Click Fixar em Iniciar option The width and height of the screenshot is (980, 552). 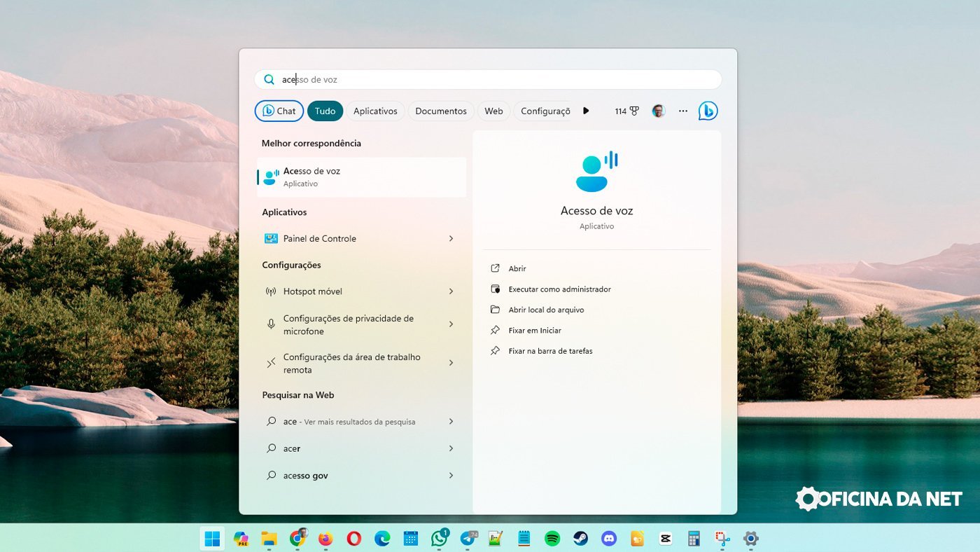click(x=535, y=331)
